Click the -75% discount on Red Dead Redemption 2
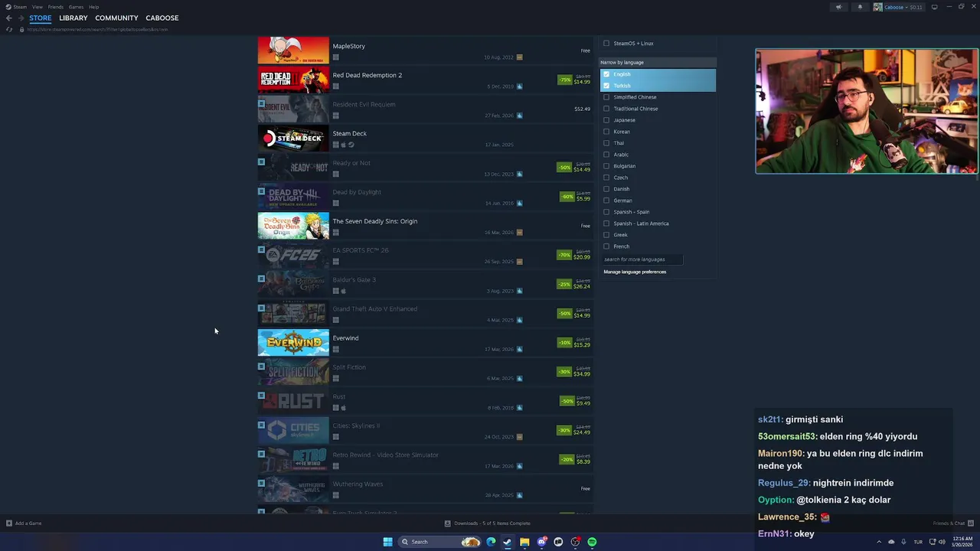 [x=565, y=80]
